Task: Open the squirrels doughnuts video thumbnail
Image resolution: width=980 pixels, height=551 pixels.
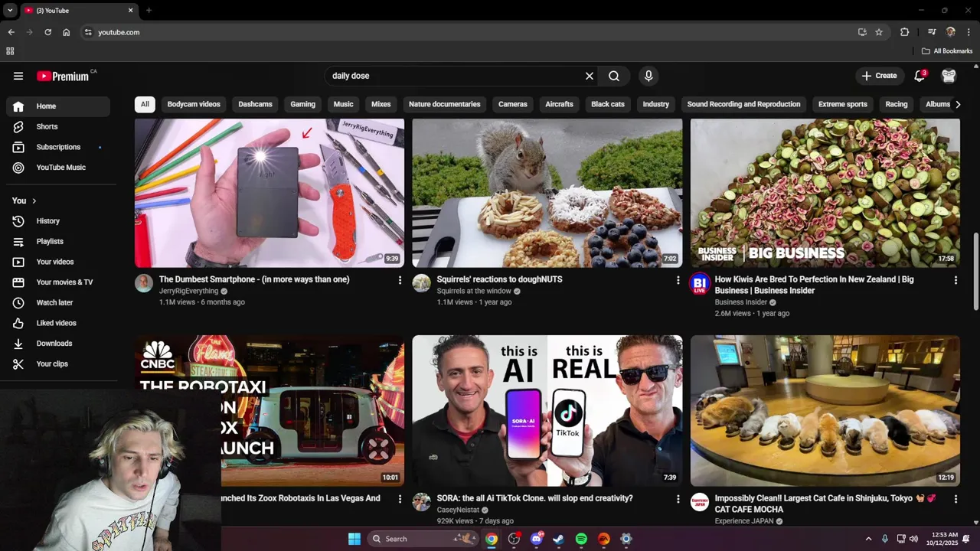Action: coord(547,193)
